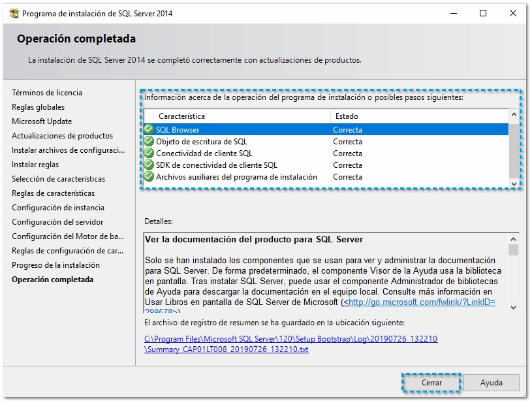Open help with the Ayuda button
The image size is (532, 403).
coord(492,383)
